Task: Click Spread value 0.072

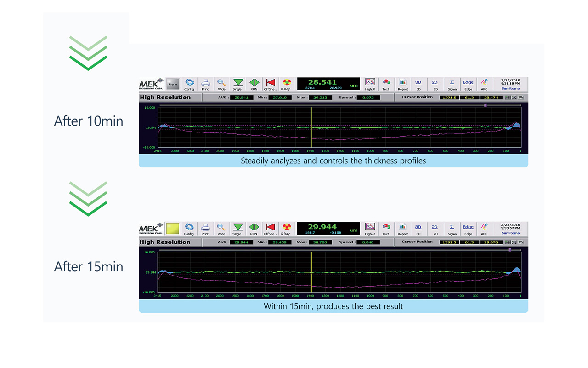Action: pos(368,98)
